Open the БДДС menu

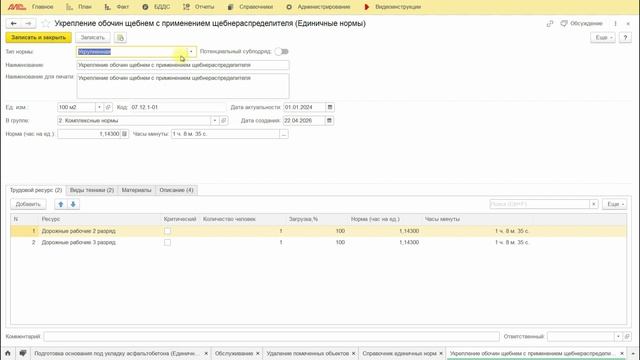coord(156,7)
